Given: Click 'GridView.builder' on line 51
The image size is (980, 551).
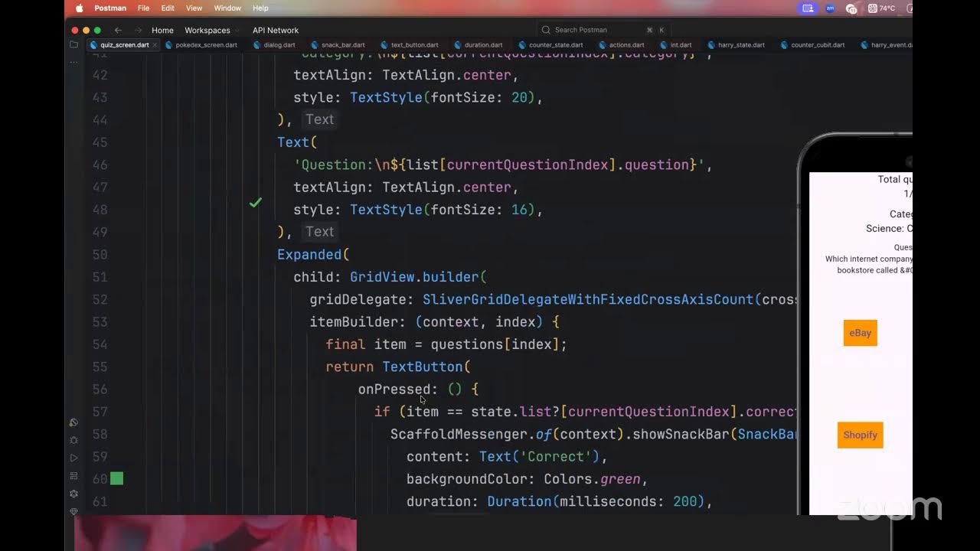Looking at the screenshot, I should 414,277.
